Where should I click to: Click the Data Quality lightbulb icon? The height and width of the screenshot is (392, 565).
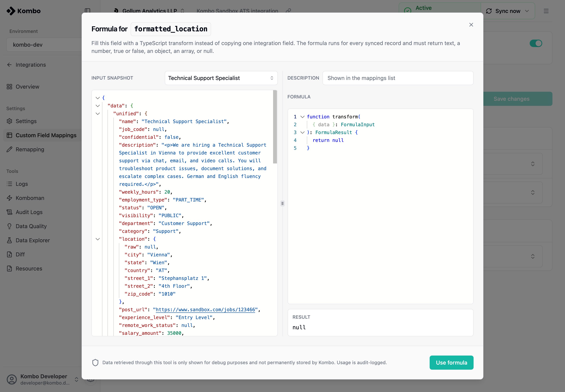[9, 226]
